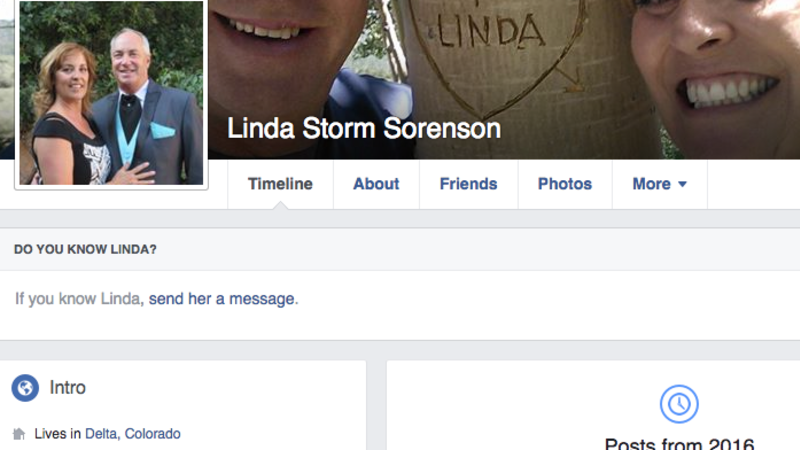
Task: Open the More tab menu
Action: pyautogui.click(x=660, y=184)
